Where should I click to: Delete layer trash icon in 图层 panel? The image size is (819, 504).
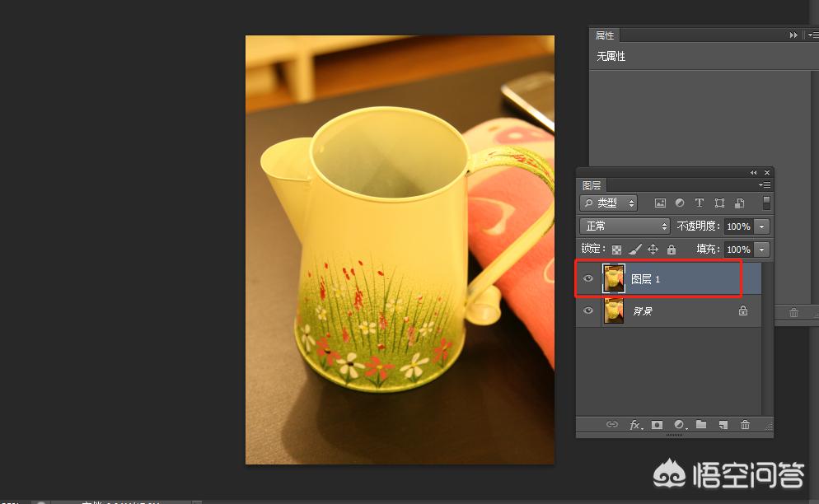coord(745,425)
